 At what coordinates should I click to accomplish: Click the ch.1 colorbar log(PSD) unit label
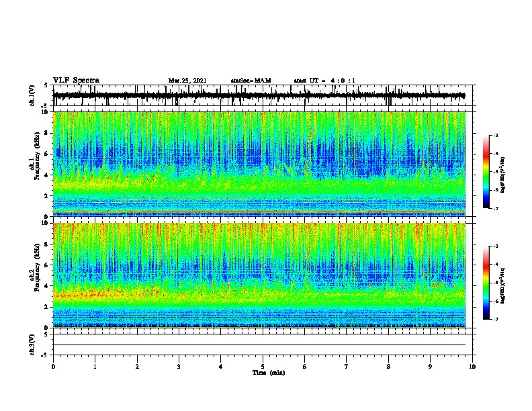pyautogui.click(x=503, y=175)
